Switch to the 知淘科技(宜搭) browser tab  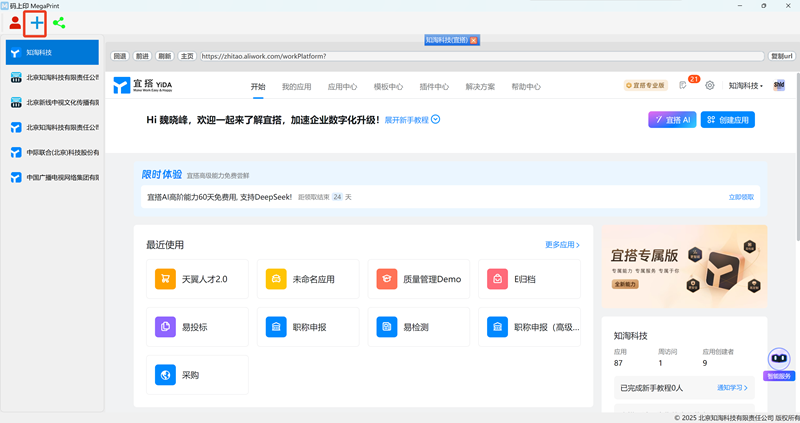[x=447, y=40]
